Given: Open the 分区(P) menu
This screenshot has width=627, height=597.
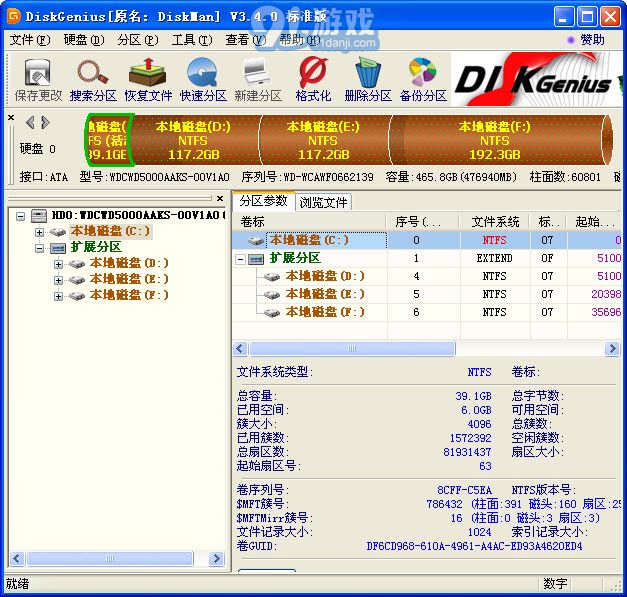Looking at the screenshot, I should pyautogui.click(x=138, y=40).
